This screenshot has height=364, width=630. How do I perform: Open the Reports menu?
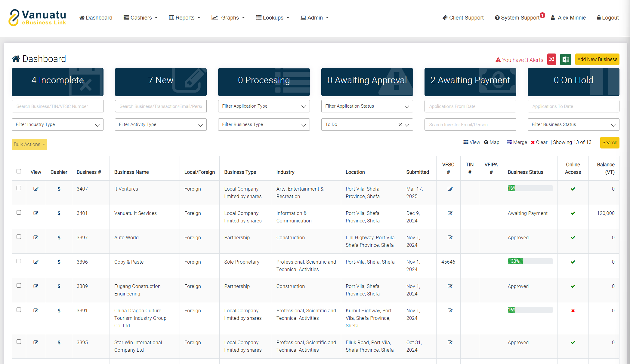coord(184,18)
